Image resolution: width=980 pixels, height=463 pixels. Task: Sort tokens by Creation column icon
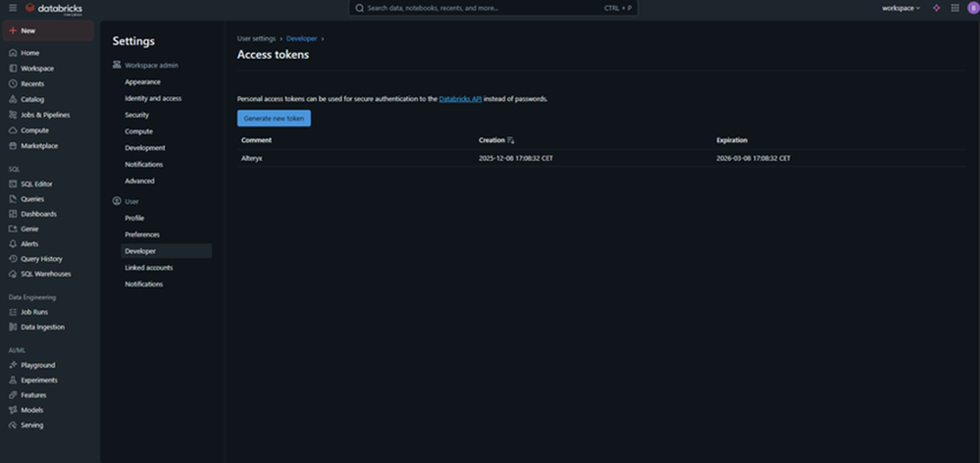(x=511, y=140)
